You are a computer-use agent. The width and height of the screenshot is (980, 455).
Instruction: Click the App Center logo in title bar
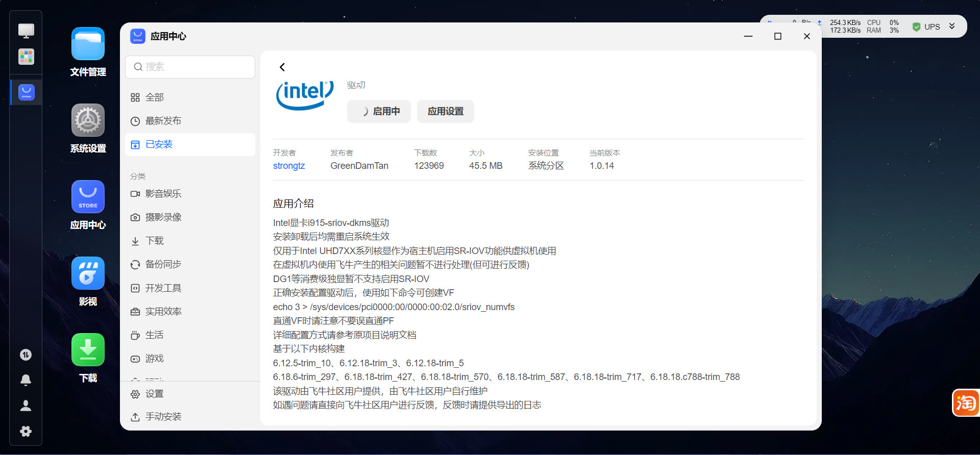[x=138, y=36]
